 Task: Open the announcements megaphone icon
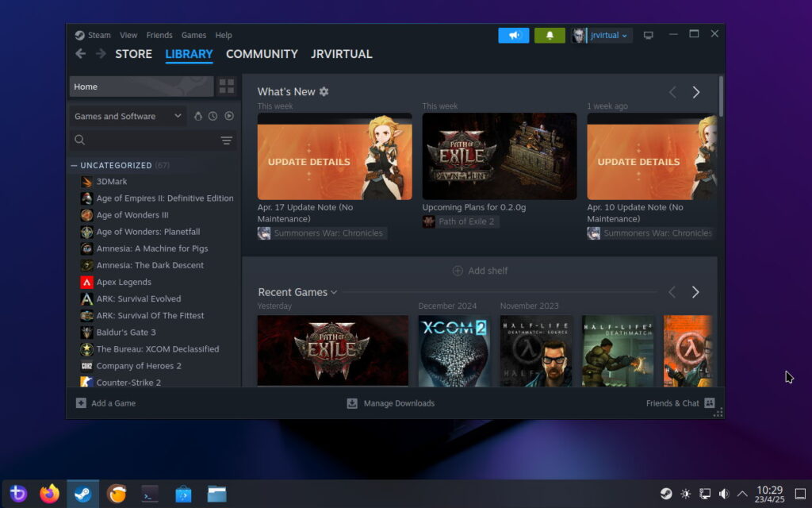point(513,35)
